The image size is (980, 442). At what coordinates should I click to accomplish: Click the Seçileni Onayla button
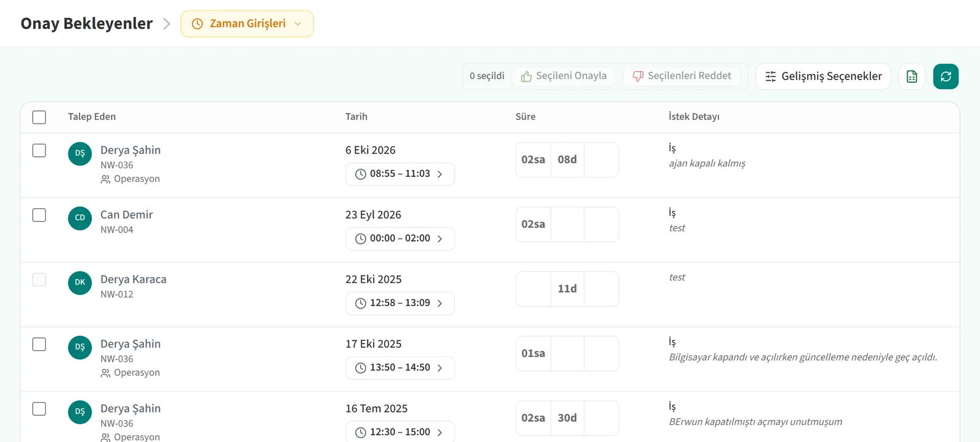click(563, 76)
